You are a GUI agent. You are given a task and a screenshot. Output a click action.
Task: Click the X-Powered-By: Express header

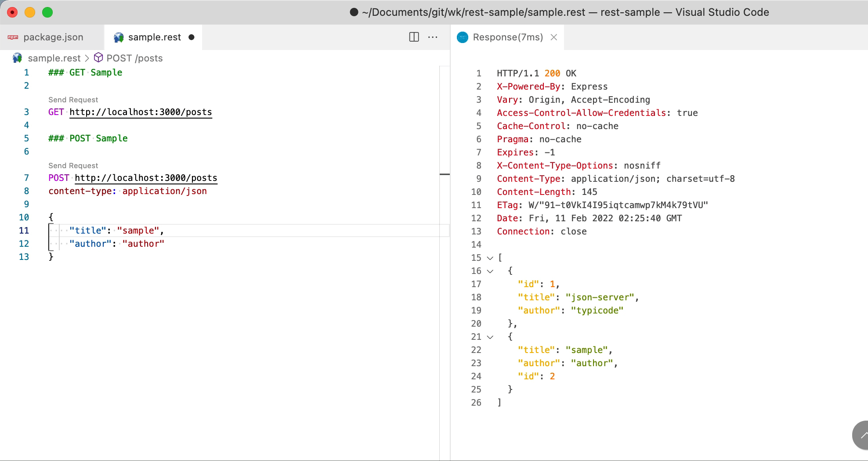tap(552, 86)
